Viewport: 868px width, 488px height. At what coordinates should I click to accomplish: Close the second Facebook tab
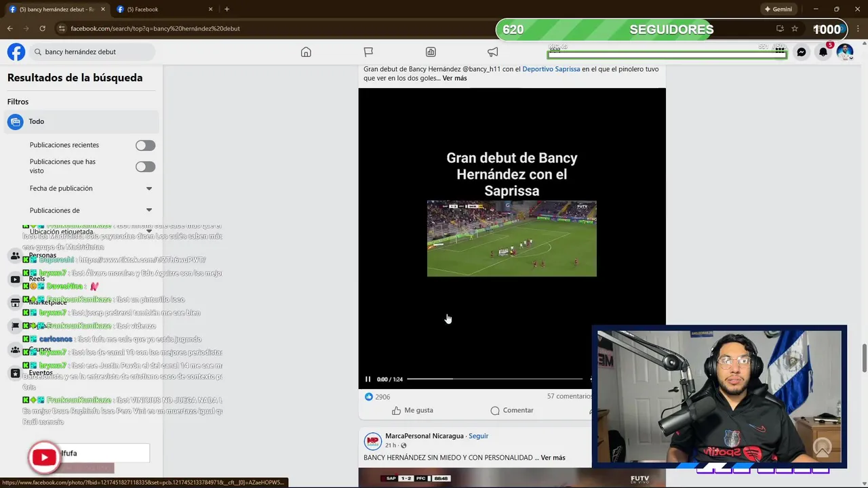210,9
